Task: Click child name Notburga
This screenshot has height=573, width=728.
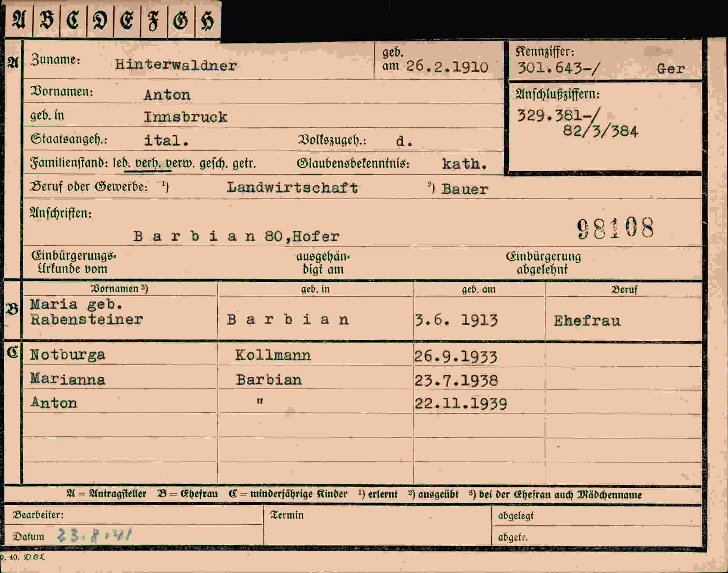Action: (67, 355)
